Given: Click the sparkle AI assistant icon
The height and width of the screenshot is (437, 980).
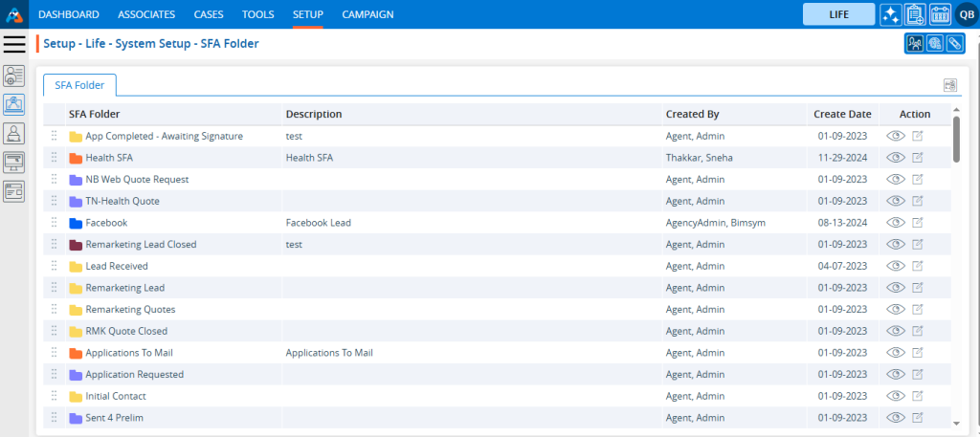Looking at the screenshot, I should [891, 14].
